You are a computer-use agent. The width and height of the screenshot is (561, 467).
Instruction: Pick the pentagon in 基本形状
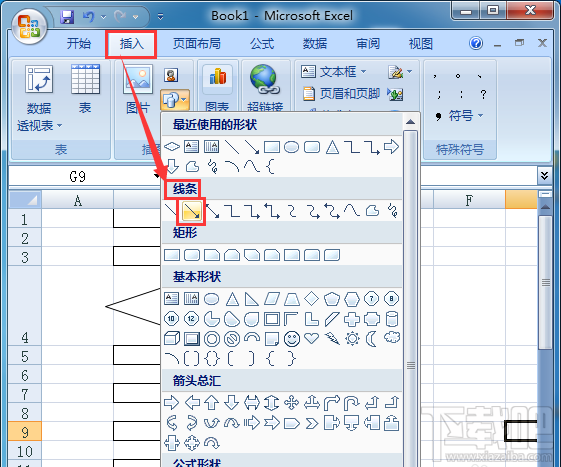coord(332,299)
